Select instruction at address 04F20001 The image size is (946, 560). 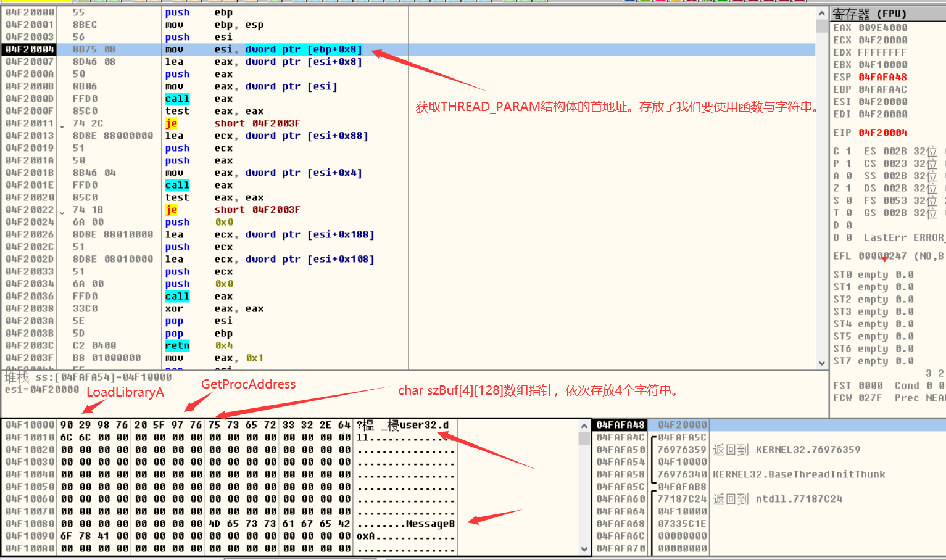tap(409, 25)
